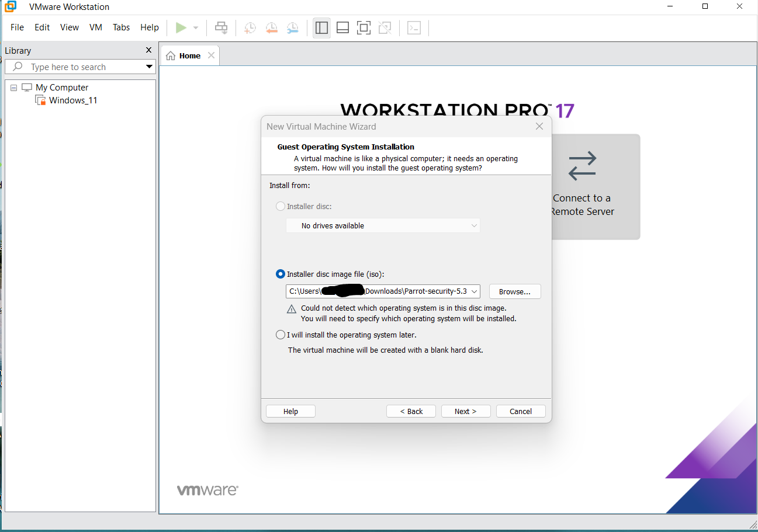Click the vmware logo on Home page
758x532 pixels.
[x=207, y=489]
